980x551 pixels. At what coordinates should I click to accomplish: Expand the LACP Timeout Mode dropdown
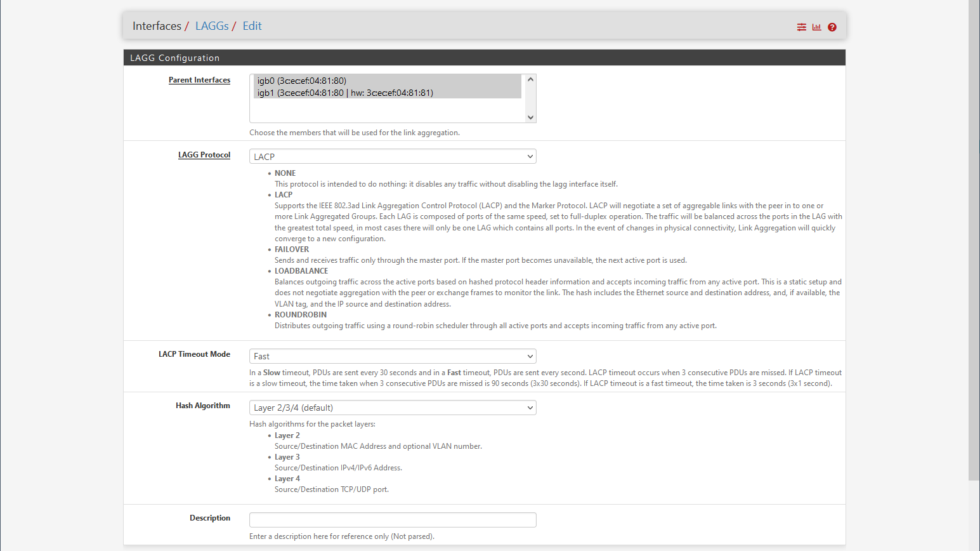tap(393, 357)
